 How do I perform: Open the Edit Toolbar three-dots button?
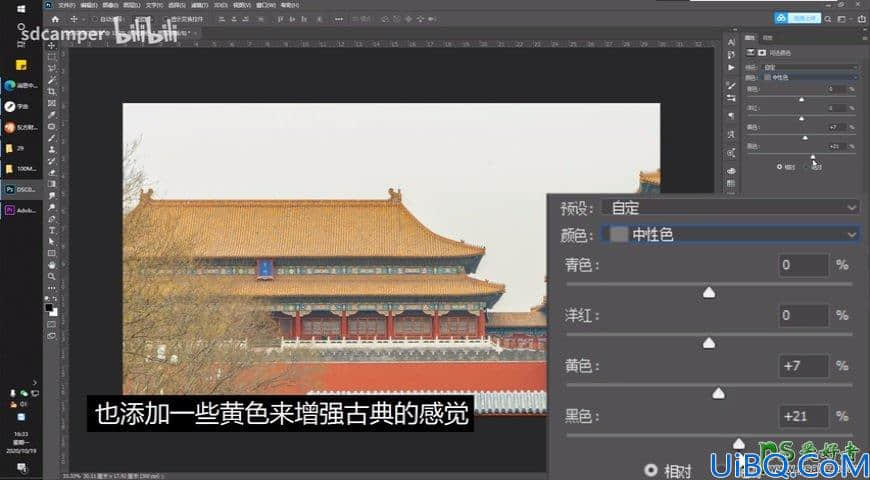click(52, 289)
